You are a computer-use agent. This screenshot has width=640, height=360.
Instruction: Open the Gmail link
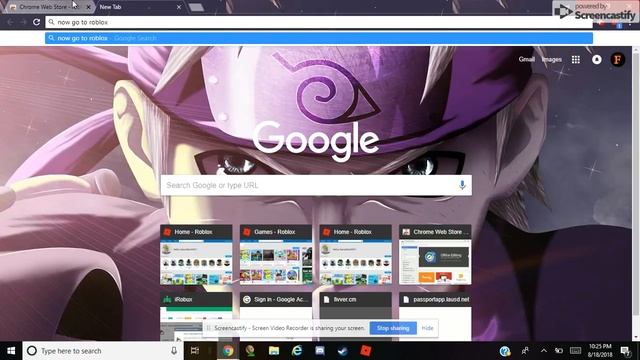point(527,60)
